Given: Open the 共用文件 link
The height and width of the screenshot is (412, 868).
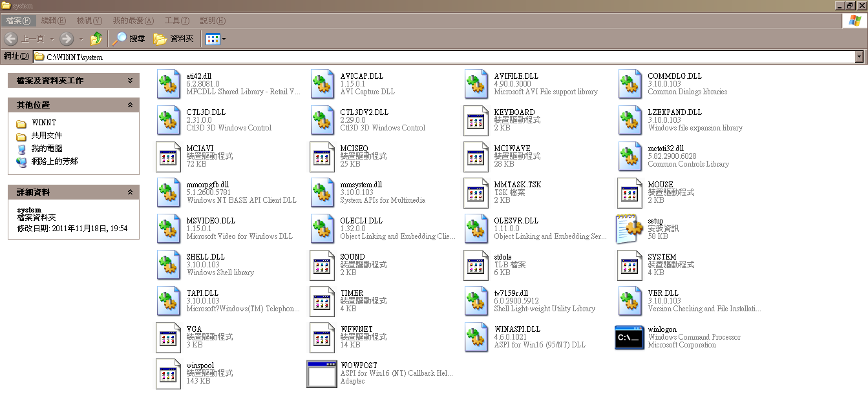Looking at the screenshot, I should pos(47,136).
